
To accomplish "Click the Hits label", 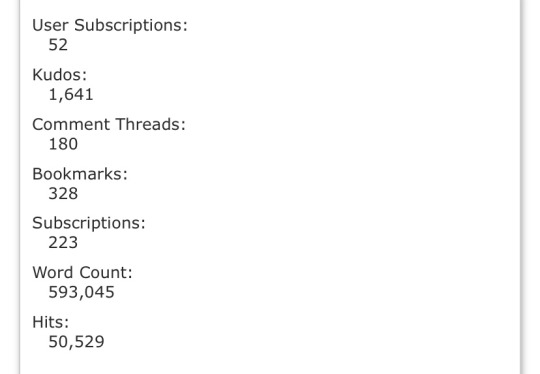I will pos(51,322).
